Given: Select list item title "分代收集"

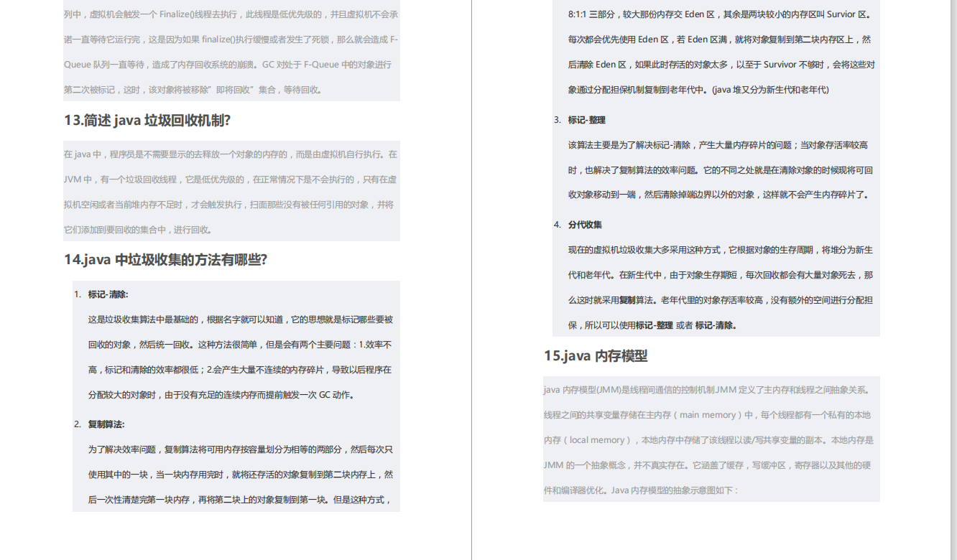Looking at the screenshot, I should pyautogui.click(x=585, y=225).
